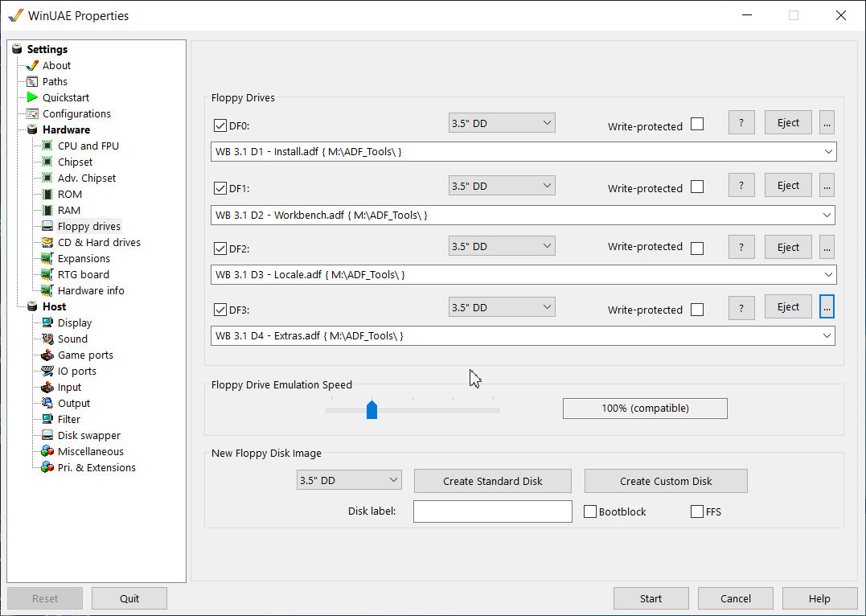
Task: Browse for a DF3 disk image
Action: [827, 306]
